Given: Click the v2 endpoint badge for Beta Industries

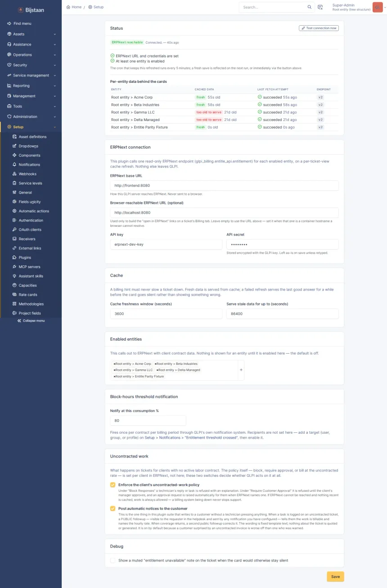Looking at the screenshot, I should click(320, 105).
